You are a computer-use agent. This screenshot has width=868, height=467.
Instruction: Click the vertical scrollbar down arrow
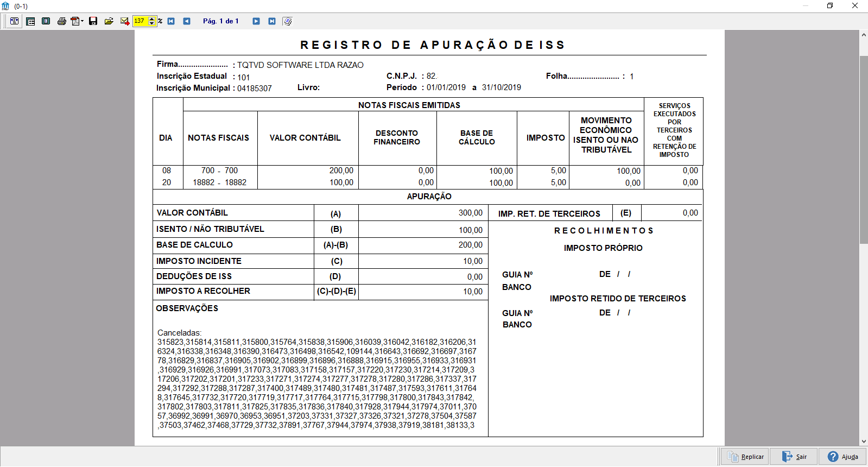(864, 441)
